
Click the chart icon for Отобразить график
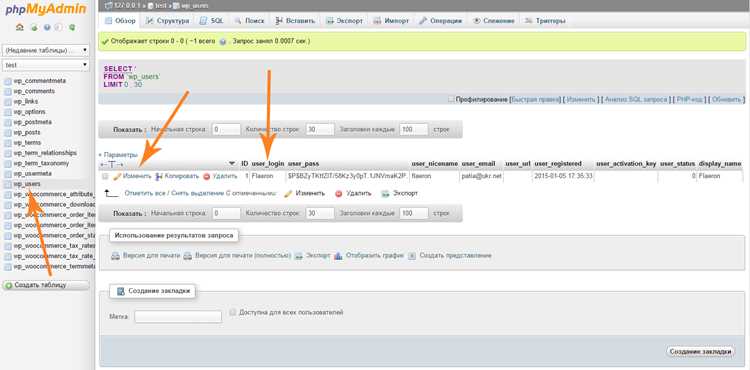(x=338, y=256)
